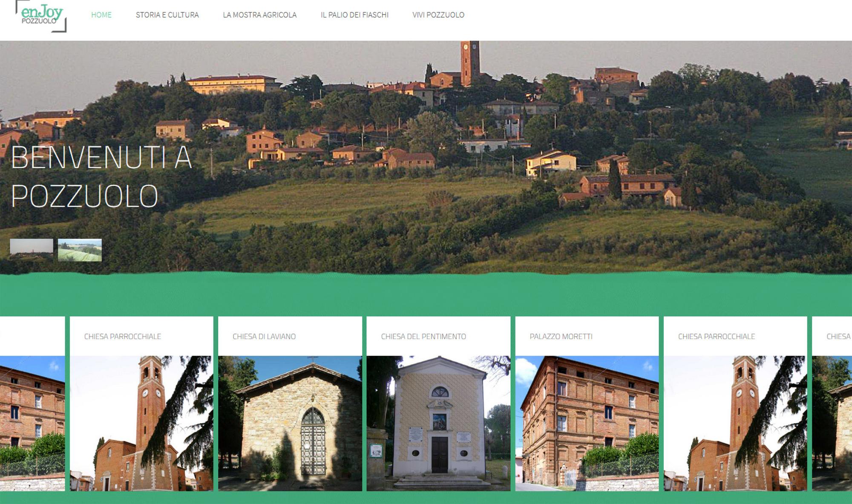This screenshot has width=852, height=504.
Task: Open the Home menu item
Action: coord(101,15)
